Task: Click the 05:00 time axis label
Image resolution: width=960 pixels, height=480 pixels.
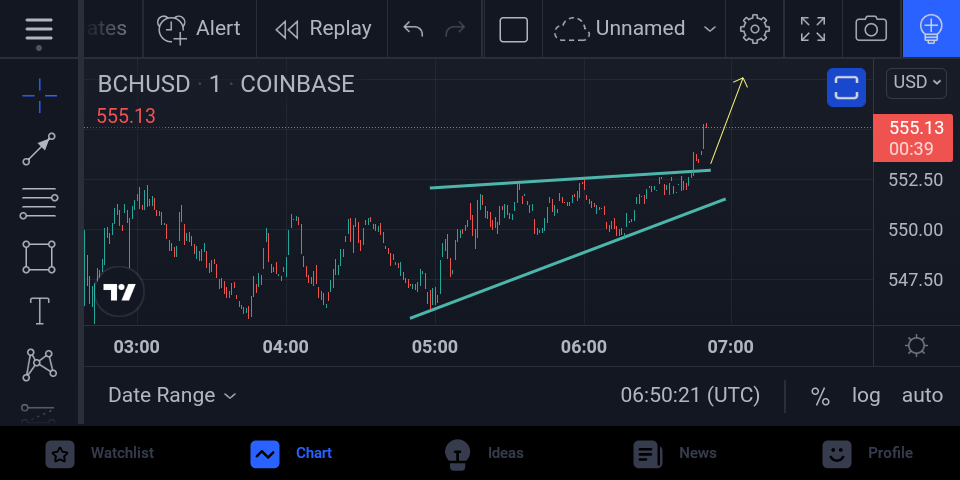Action: coord(435,347)
